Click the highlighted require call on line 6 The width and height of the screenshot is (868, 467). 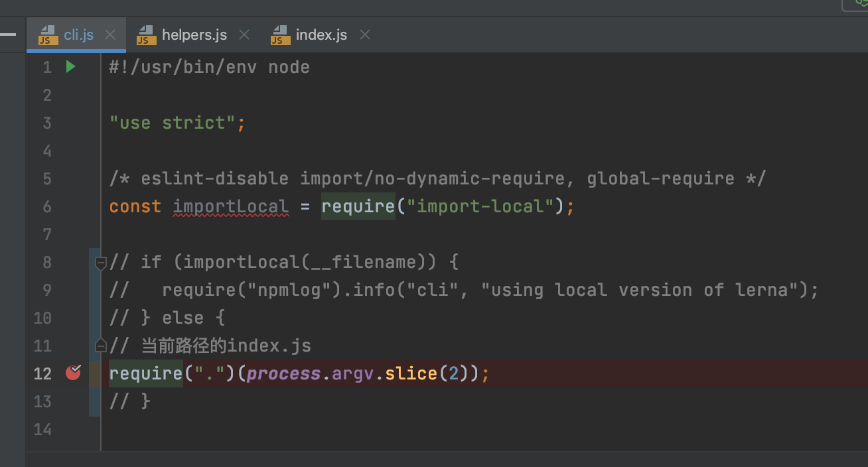(358, 206)
